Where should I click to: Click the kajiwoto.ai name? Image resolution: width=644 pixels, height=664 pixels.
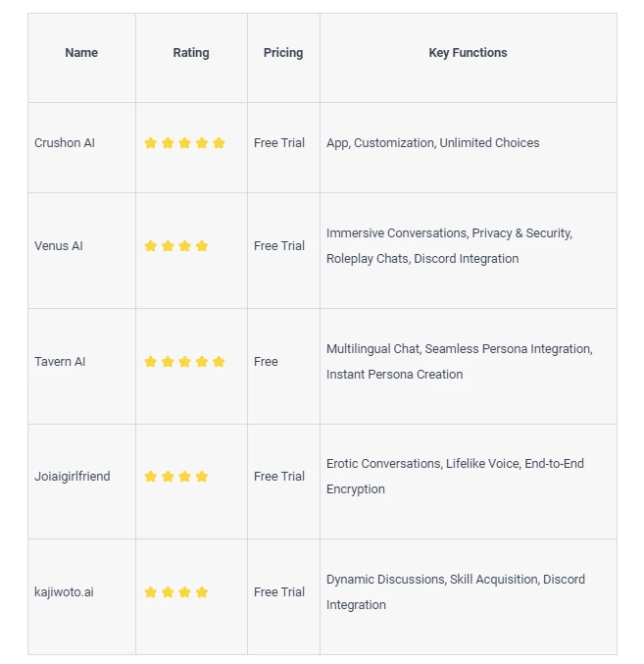click(x=64, y=592)
